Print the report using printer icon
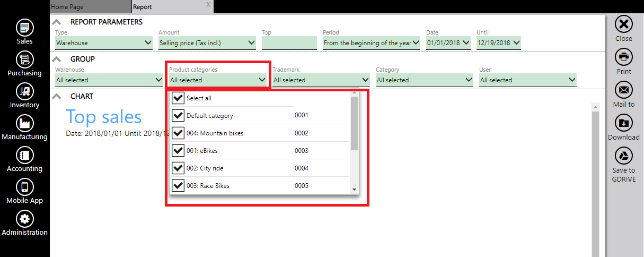644x257 pixels. (x=624, y=56)
